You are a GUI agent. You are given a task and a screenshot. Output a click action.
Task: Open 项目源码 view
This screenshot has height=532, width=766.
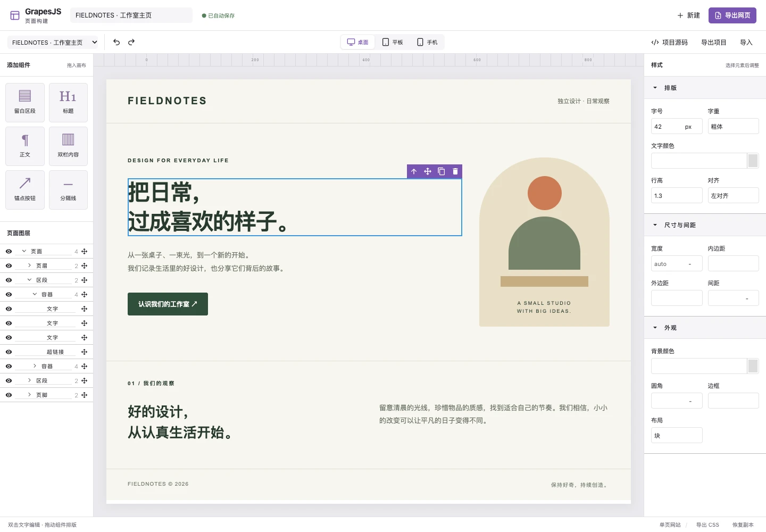(669, 42)
